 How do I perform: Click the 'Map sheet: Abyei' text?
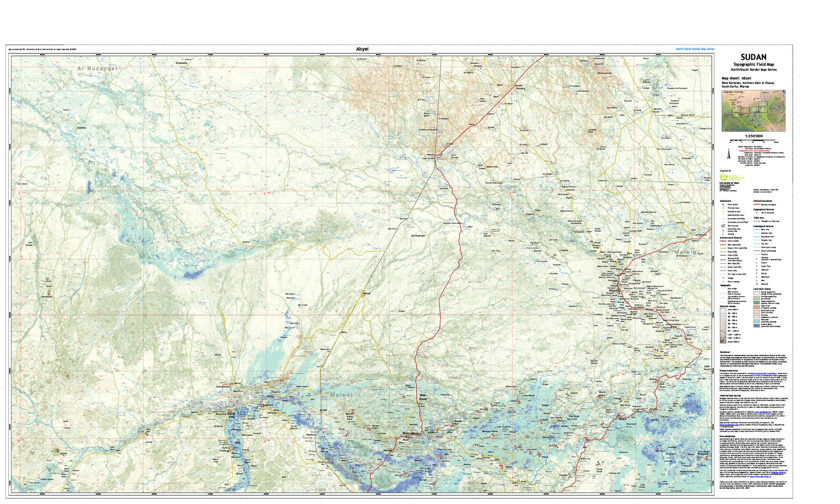coord(736,79)
